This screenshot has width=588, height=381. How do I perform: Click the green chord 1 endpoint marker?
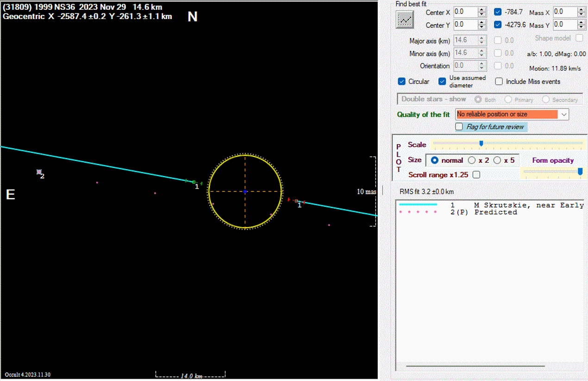(x=194, y=182)
